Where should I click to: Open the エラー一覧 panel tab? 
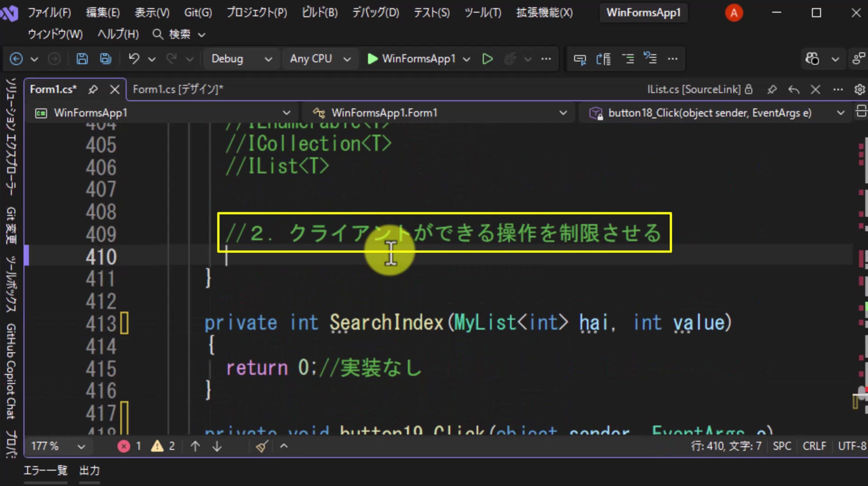coord(45,471)
